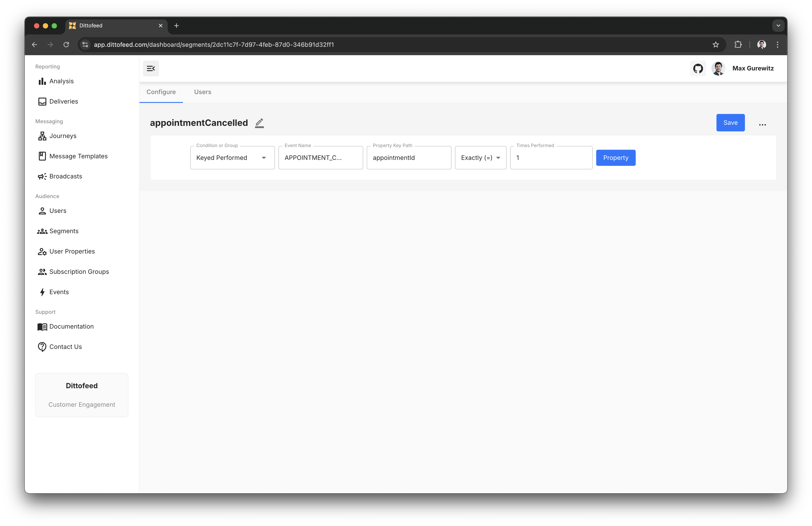812x526 pixels.
Task: Open the three-dot more options menu
Action: click(762, 125)
